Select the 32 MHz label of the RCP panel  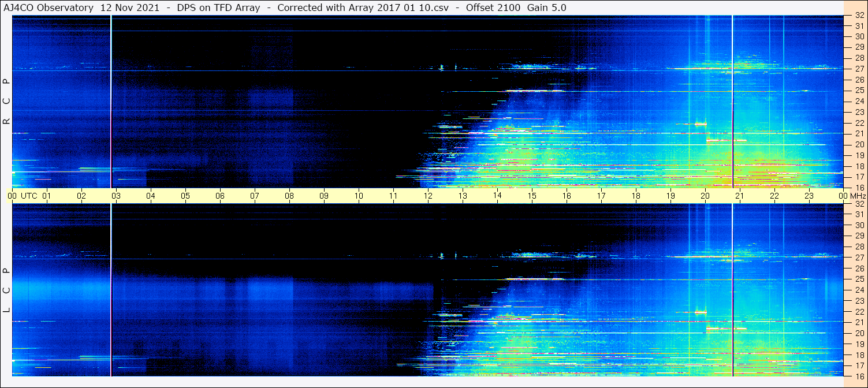pyautogui.click(x=859, y=16)
